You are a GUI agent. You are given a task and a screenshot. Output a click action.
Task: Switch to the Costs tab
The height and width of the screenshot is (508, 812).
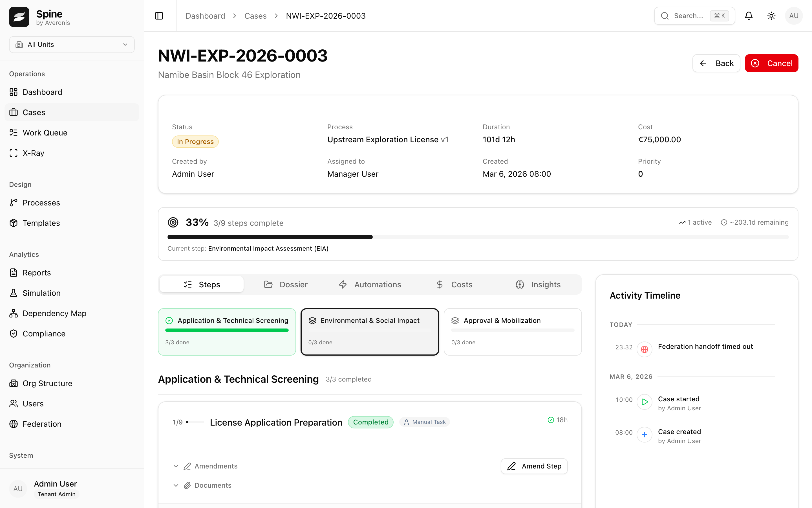tap(454, 284)
